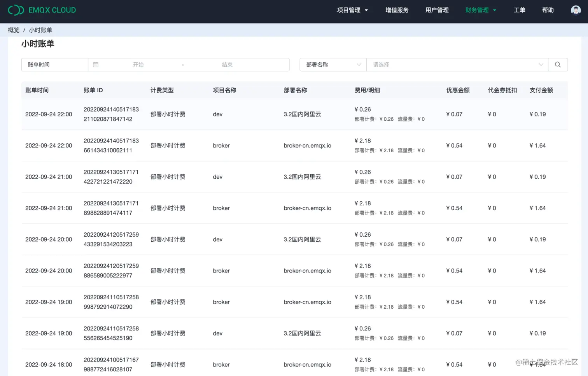Open the 工单 page from top navigation

tap(520, 10)
